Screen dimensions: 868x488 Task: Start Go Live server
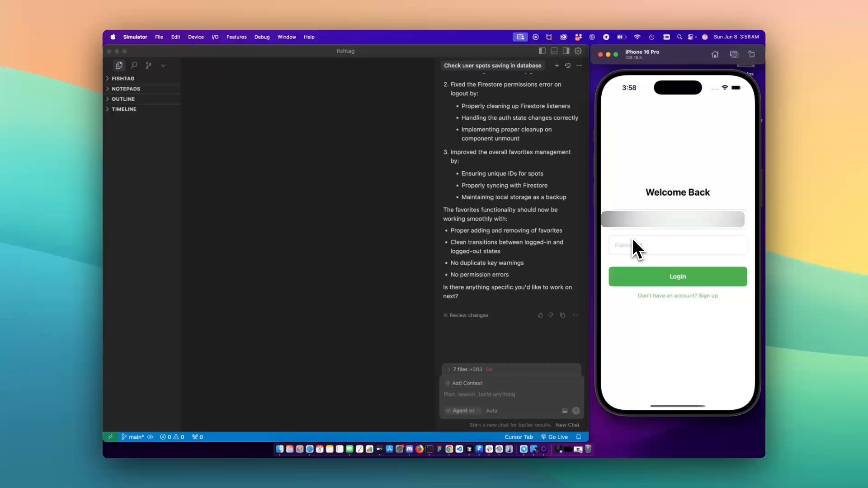point(554,437)
